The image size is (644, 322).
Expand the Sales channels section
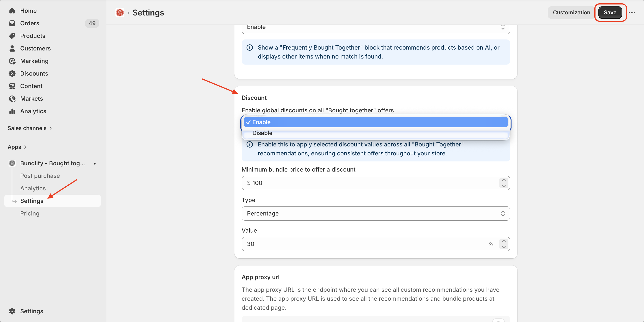click(x=30, y=128)
